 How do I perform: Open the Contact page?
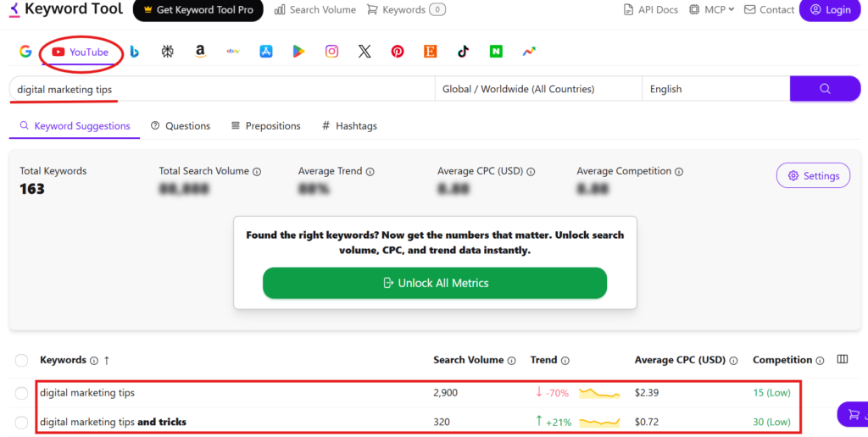pos(769,10)
